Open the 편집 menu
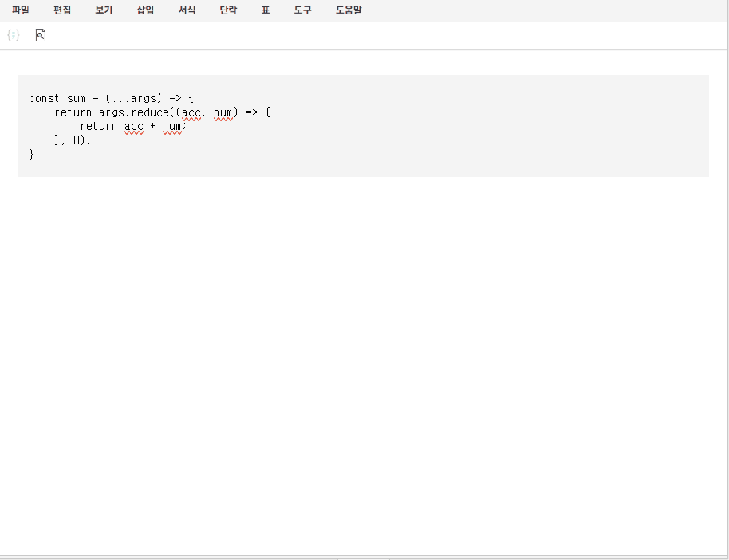The image size is (729, 560). pos(62,10)
